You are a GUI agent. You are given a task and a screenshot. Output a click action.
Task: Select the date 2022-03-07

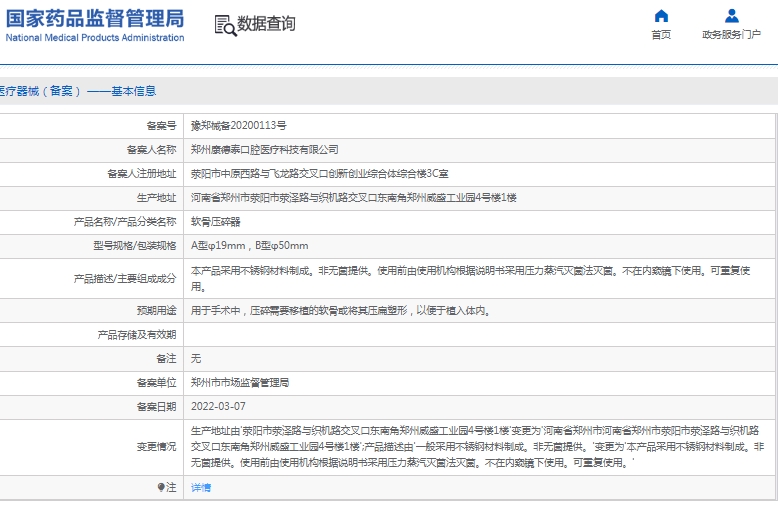click(x=218, y=406)
